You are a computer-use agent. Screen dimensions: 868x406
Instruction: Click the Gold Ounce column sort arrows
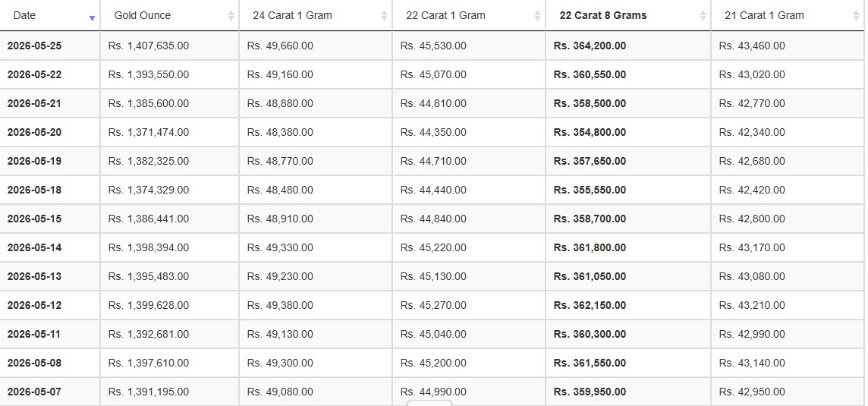pyautogui.click(x=231, y=15)
